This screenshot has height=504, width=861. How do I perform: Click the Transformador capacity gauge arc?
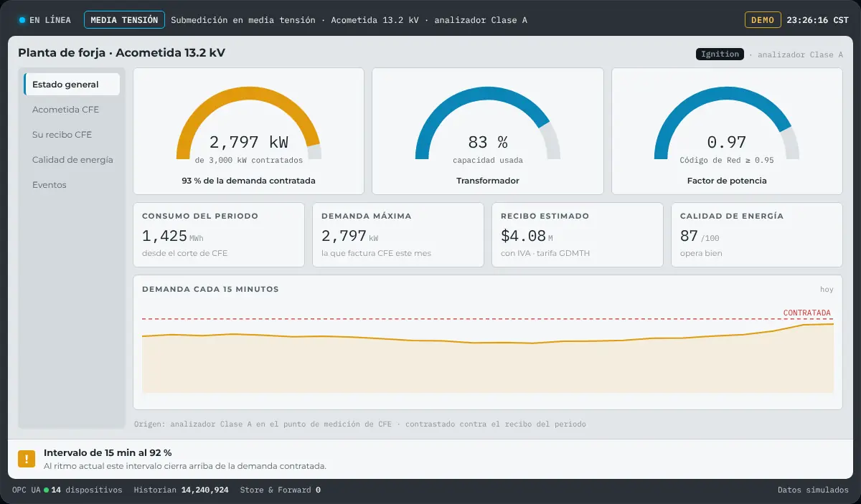pyautogui.click(x=488, y=123)
